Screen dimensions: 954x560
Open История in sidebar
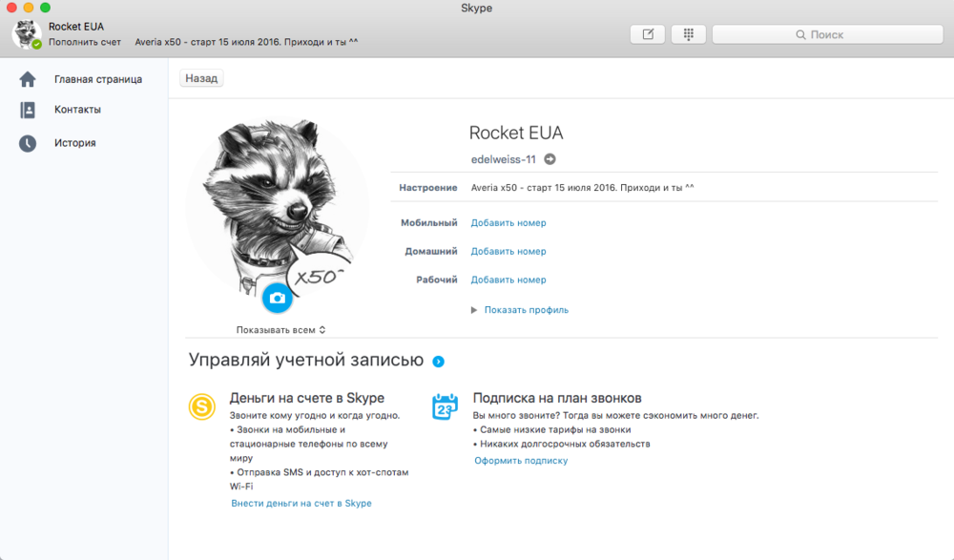point(74,143)
